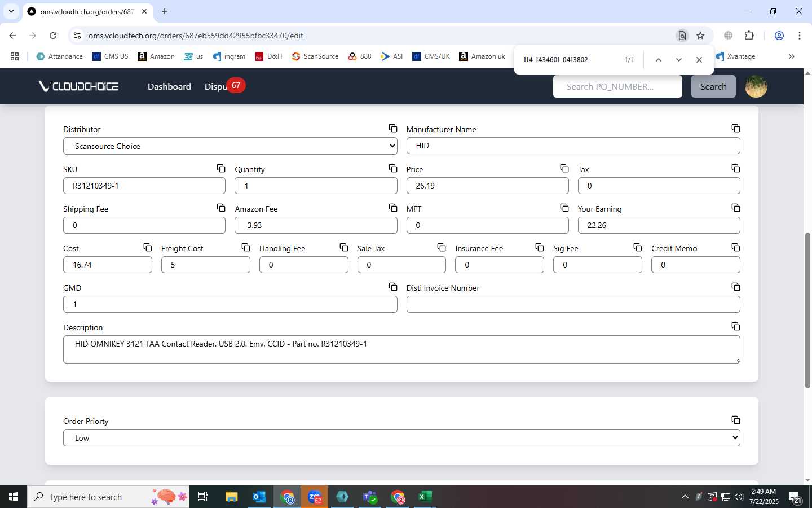Open the Dashboard menu item

[x=169, y=86]
